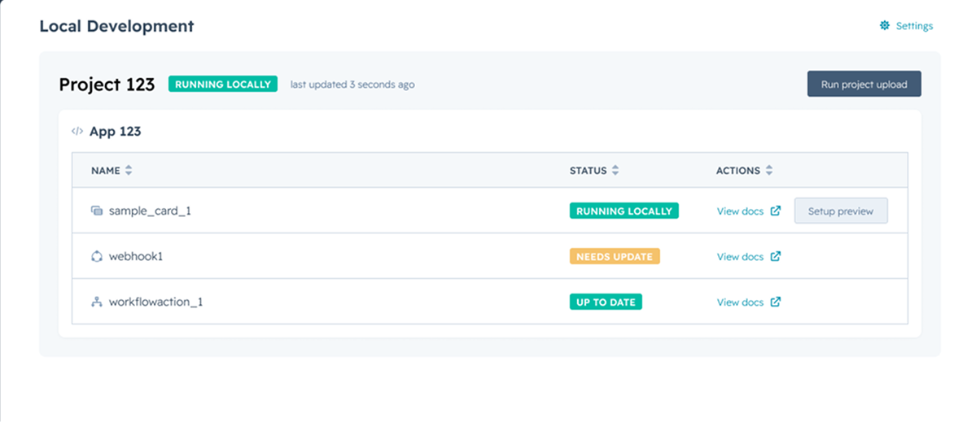The height and width of the screenshot is (422, 980).
Task: Sort the table by the STATUS column arrows
Action: pos(615,171)
